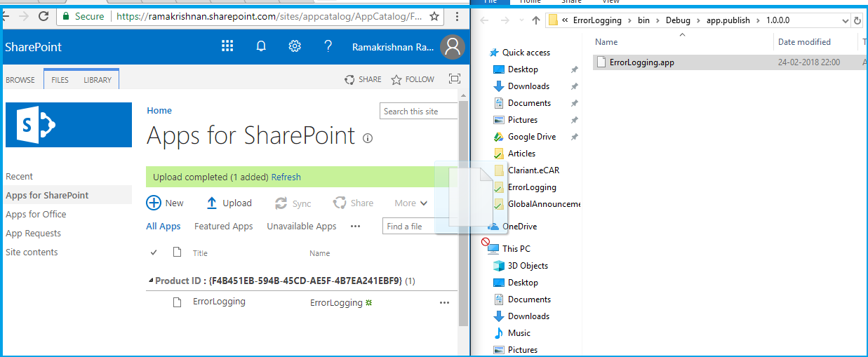
Task: Open the Ramakrishnan user profile avatar
Action: [x=453, y=47]
